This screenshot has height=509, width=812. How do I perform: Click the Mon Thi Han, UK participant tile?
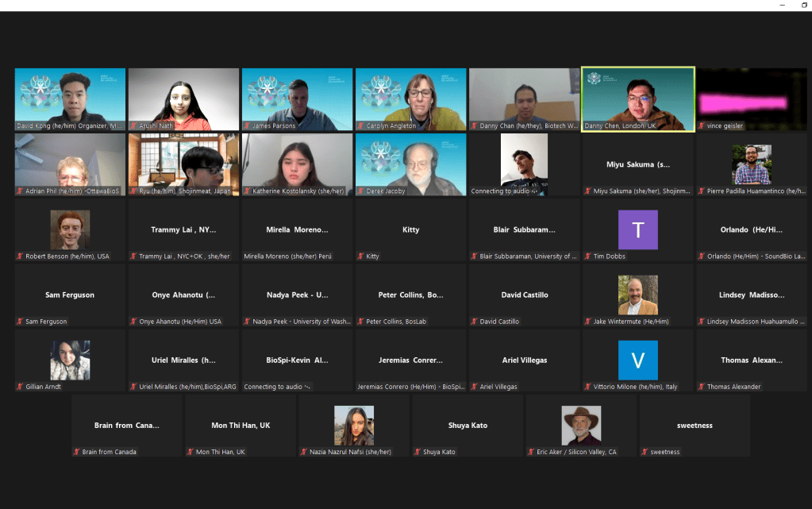241,426
